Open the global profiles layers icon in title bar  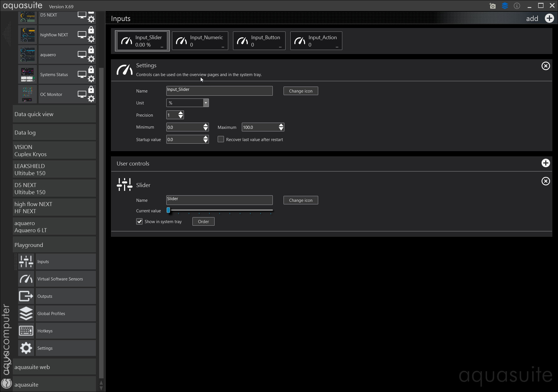505,6
